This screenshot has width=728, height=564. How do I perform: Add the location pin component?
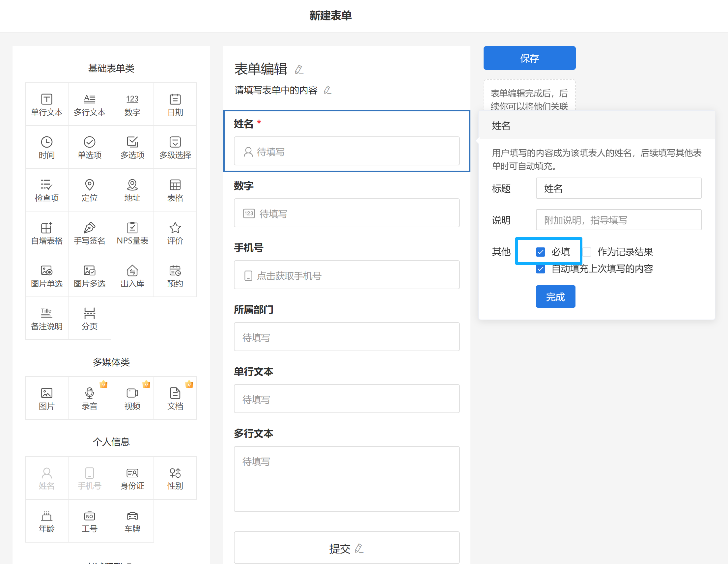89,190
